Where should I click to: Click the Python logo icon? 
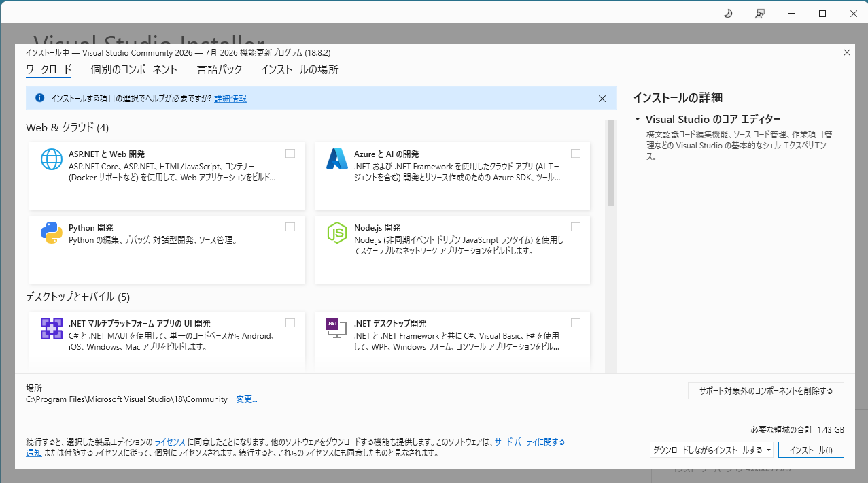(52, 232)
